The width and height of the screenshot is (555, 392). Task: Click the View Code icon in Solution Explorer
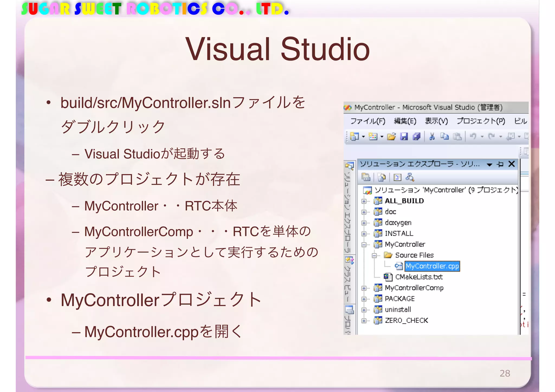[x=398, y=177]
